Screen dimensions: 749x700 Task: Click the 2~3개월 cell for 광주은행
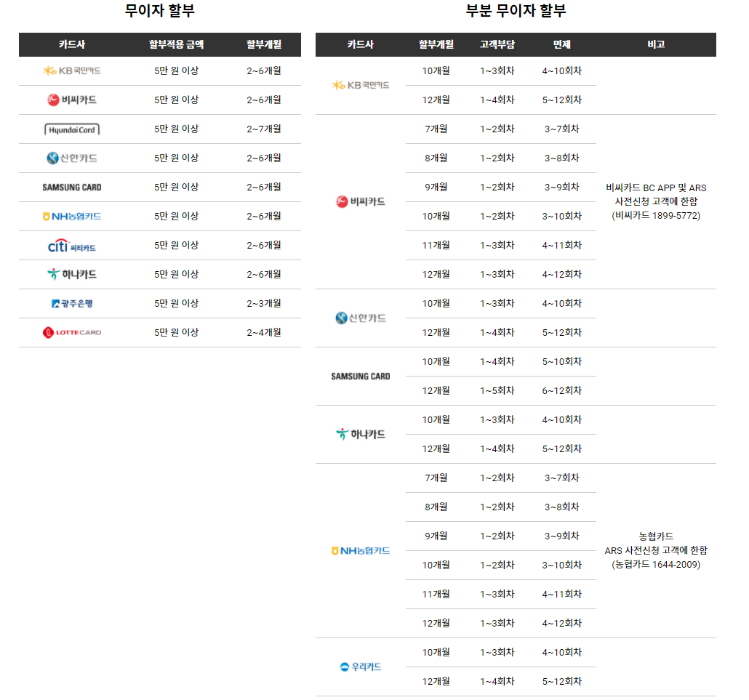click(x=264, y=303)
